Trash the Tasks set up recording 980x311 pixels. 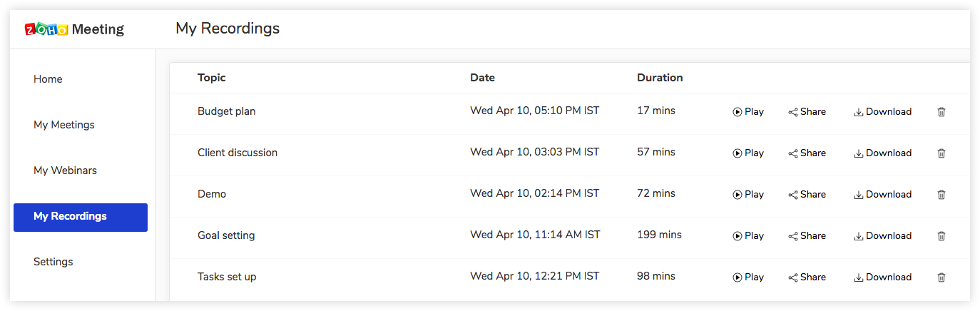(941, 277)
